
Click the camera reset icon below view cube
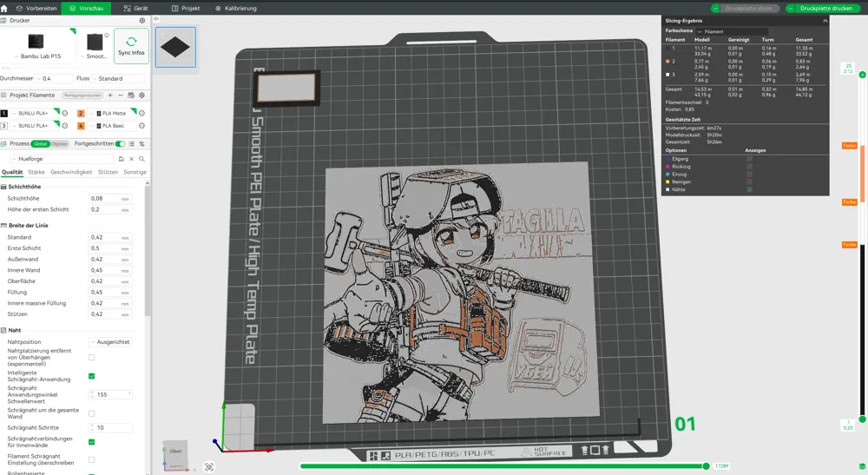point(209,467)
